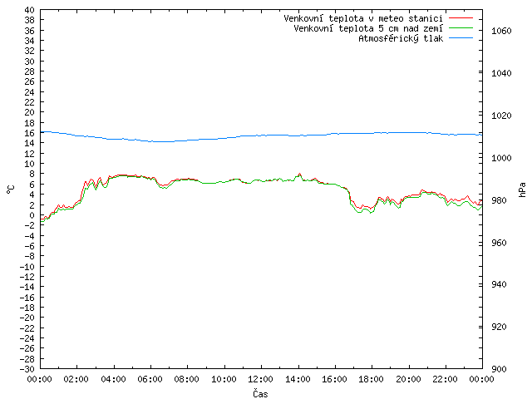Image resolution: width=532 pixels, height=399 pixels.
Task: Select legend text "Venkovní teplota v meteo stanici"
Action: click(x=363, y=18)
